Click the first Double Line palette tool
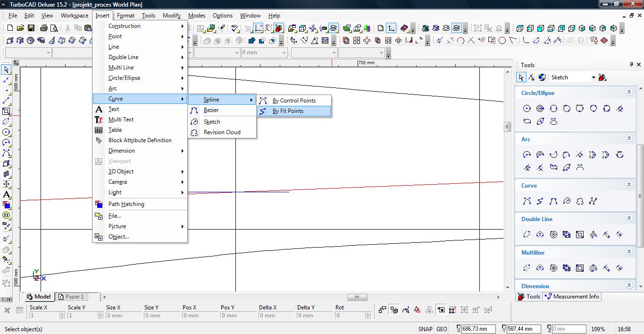This screenshot has width=644, height=334. pos(527,234)
